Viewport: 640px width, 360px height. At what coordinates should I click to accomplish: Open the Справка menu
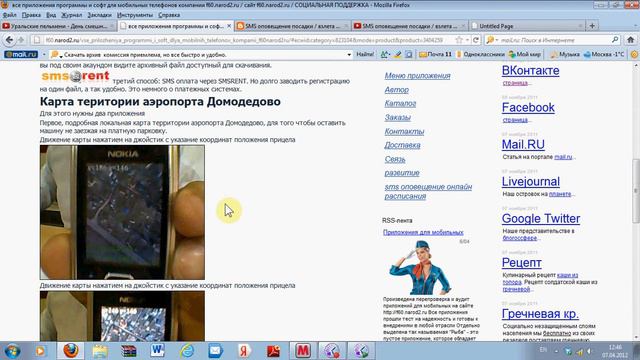[169, 15]
